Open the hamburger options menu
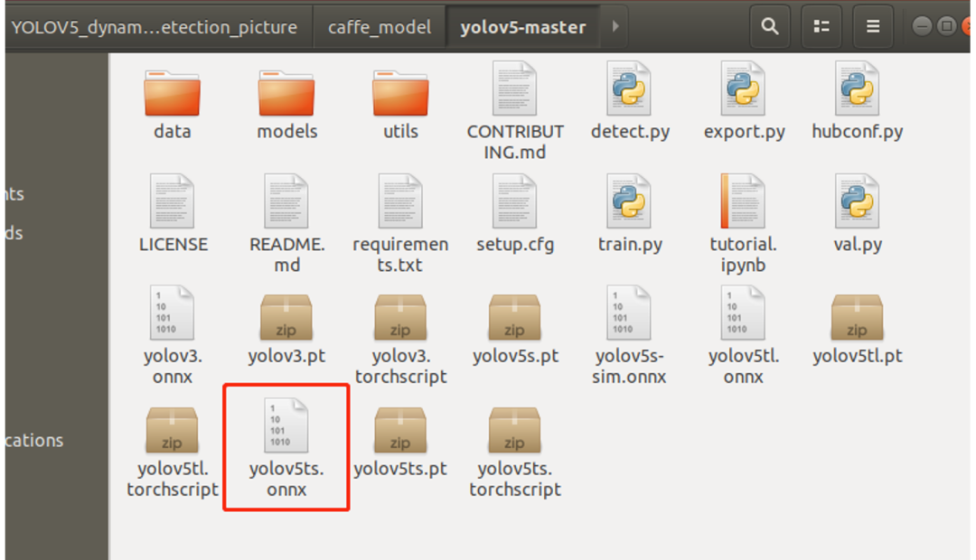This screenshot has width=976, height=560. point(873,26)
